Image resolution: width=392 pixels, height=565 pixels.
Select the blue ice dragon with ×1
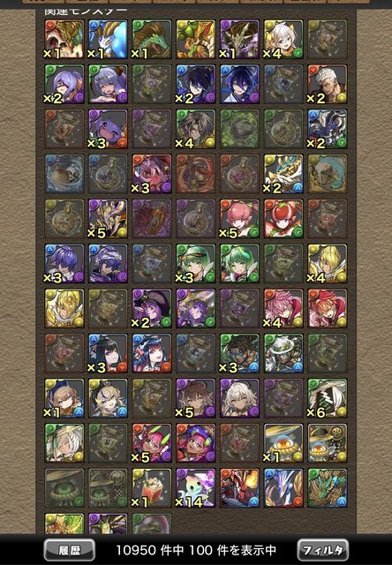pyautogui.click(x=108, y=39)
